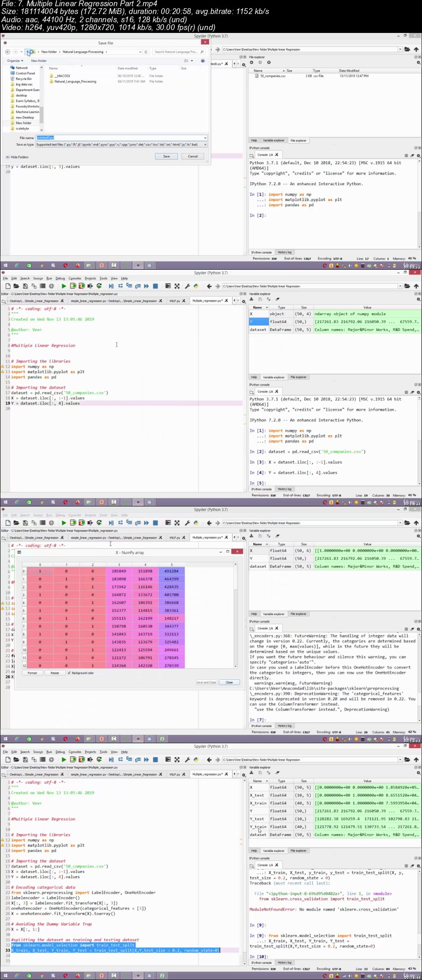Click the up-one-level arrow in Save file dialog
The image size is (422, 980).
(x=28, y=52)
